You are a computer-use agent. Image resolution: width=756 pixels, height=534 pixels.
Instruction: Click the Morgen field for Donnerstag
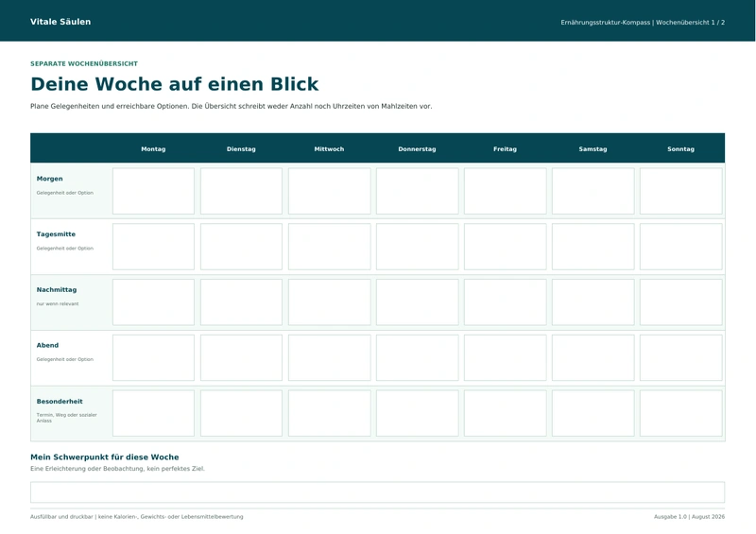tap(417, 191)
